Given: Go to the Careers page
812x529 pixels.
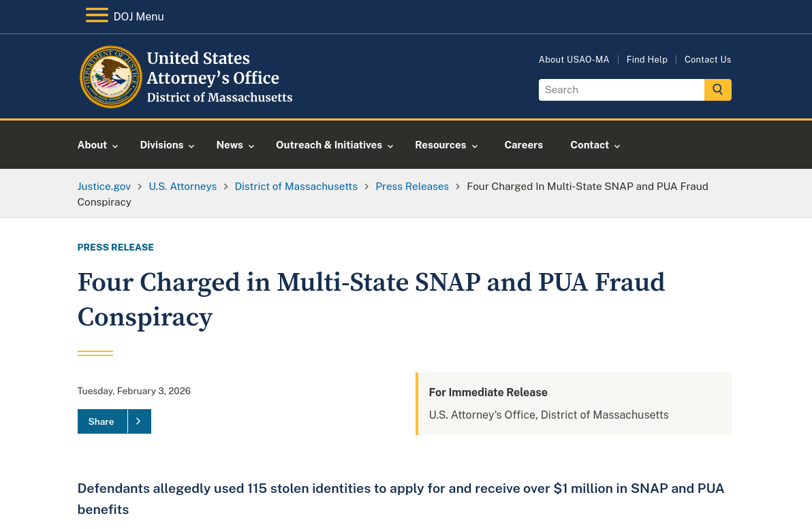Looking at the screenshot, I should (523, 145).
